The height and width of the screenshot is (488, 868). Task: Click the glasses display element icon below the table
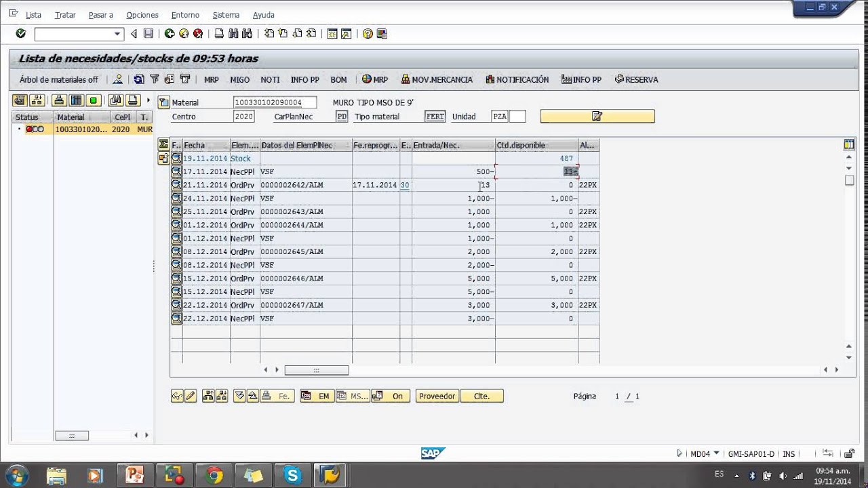click(178, 396)
